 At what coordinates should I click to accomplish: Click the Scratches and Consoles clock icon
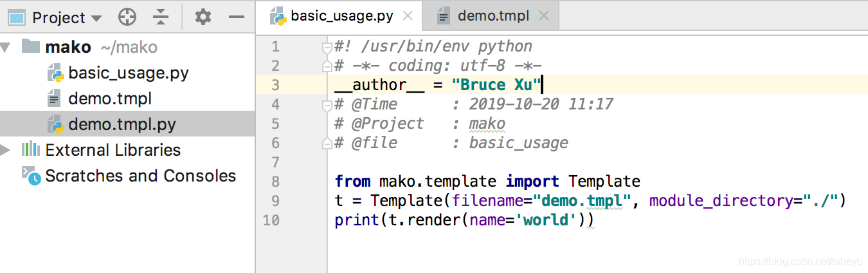32,176
